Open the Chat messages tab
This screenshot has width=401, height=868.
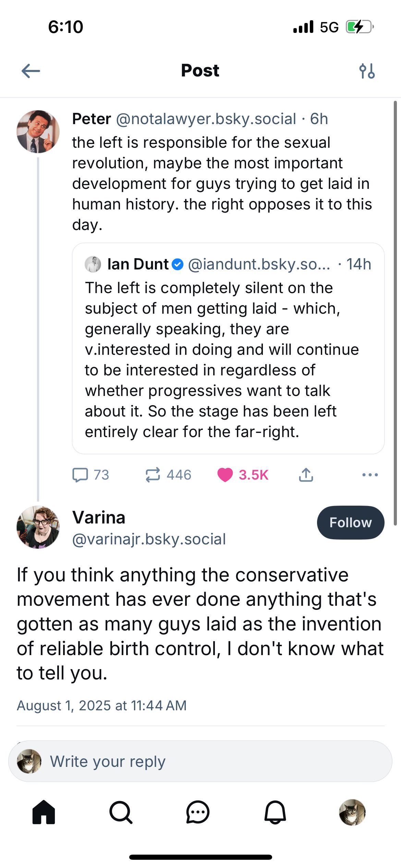pyautogui.click(x=198, y=812)
